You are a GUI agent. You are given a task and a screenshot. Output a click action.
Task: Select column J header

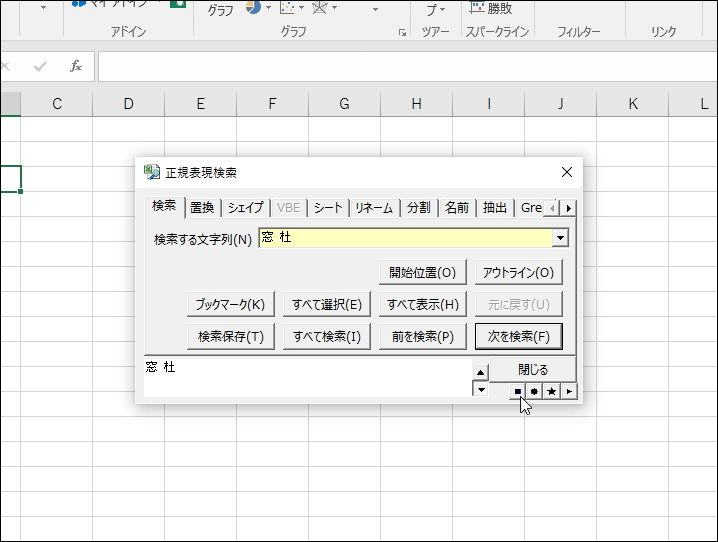560,104
